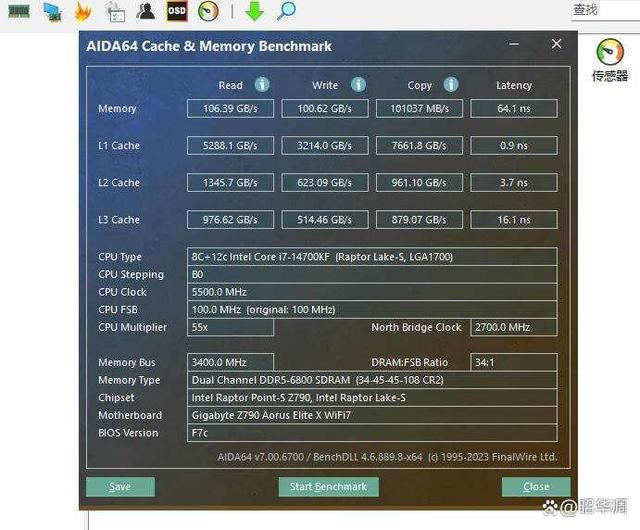Screen dimensions: 640x530
Task: Click the Memory write value 100.62 GB/s
Action: [x=325, y=109]
